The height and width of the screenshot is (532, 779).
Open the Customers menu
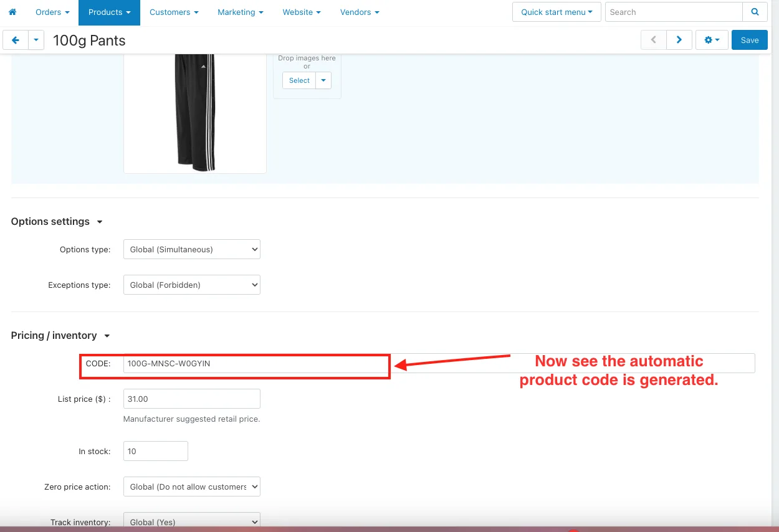[x=174, y=12]
